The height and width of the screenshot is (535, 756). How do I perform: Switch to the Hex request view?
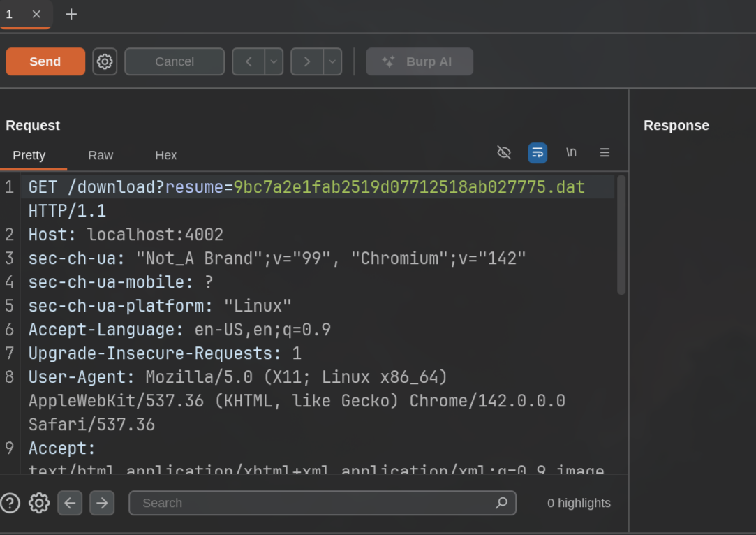pyautogui.click(x=166, y=155)
